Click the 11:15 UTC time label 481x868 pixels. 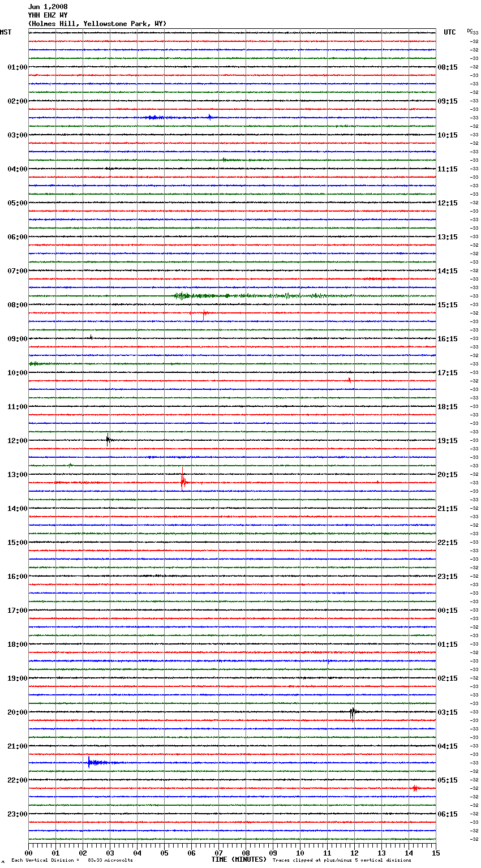pos(448,169)
